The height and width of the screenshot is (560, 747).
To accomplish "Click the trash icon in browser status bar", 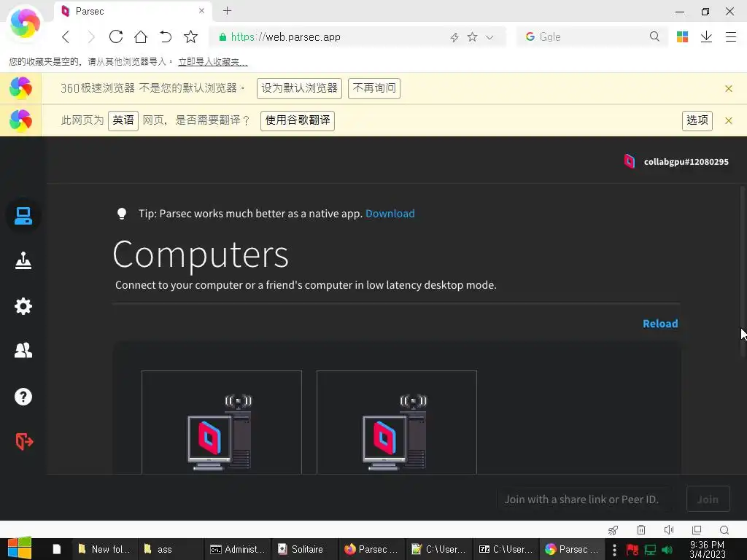I will point(641,530).
